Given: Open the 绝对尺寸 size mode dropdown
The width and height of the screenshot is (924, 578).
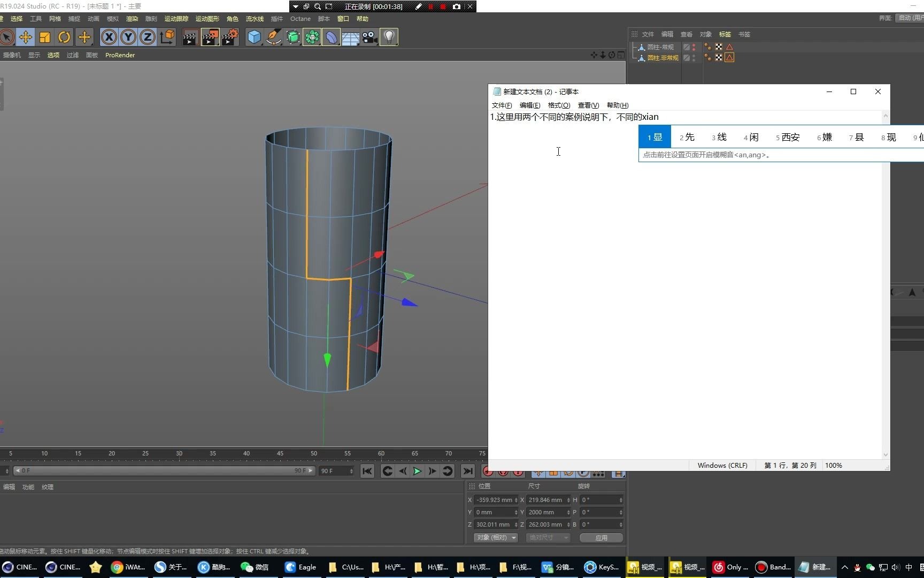Looking at the screenshot, I should pos(548,537).
